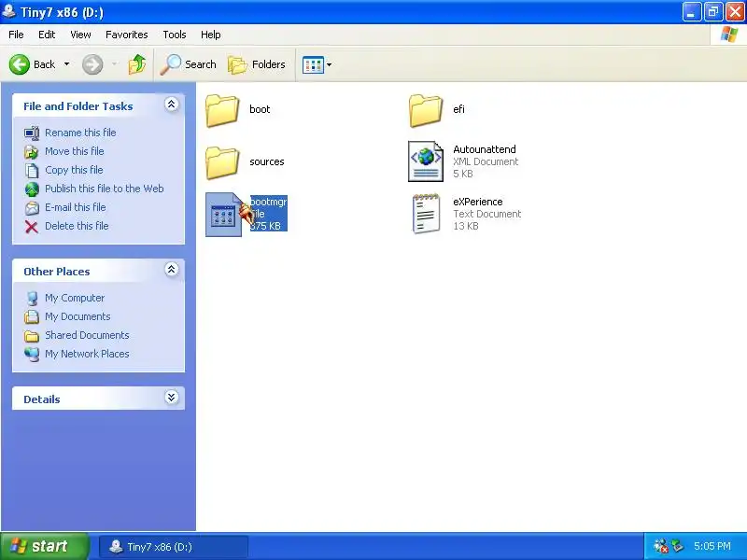Click Rename this file link
The height and width of the screenshot is (560, 747).
pyautogui.click(x=80, y=133)
